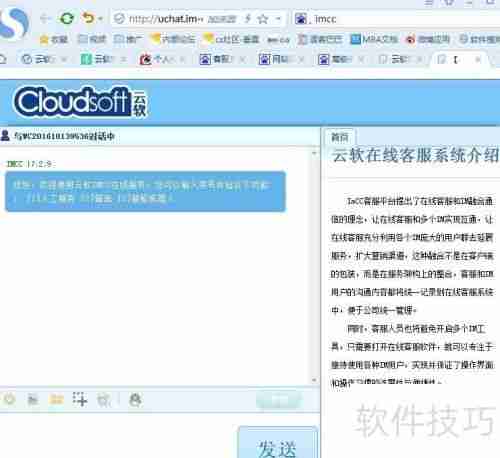The image size is (500, 458).
Task: Click the green button in chat toolbar
Action: pyautogui.click(x=279, y=400)
